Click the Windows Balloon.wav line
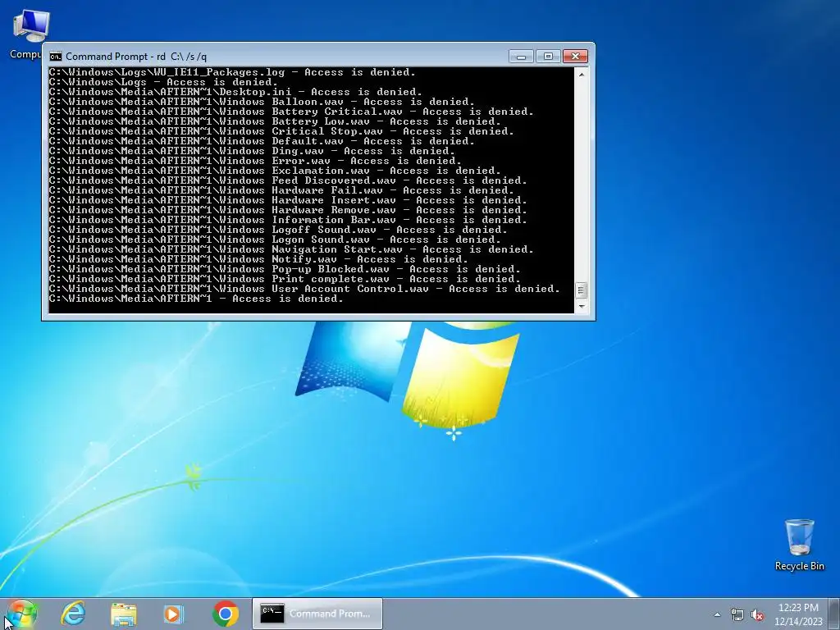This screenshot has height=630, width=840. [262, 101]
